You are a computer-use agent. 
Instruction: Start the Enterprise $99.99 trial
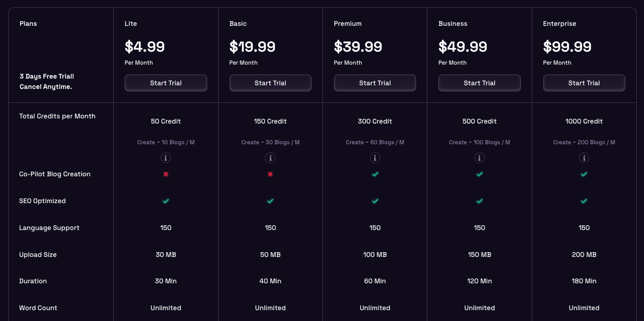[x=584, y=83]
